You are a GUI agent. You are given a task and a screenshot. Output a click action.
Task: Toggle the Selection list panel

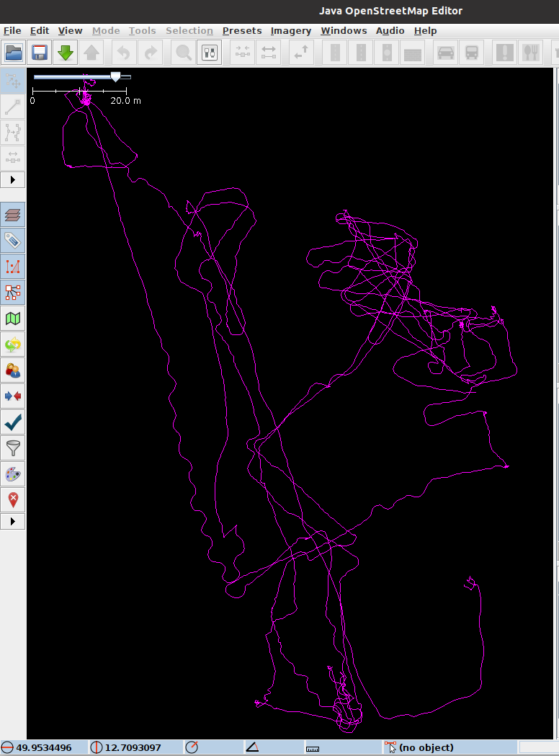point(13,266)
